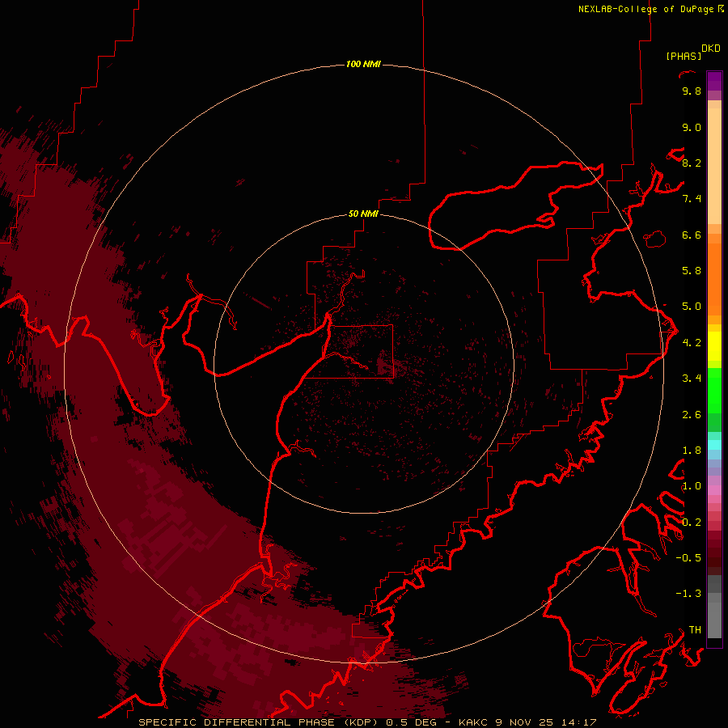Click the 5.8 value on the color scale
This screenshot has width=728, height=728.
(692, 271)
